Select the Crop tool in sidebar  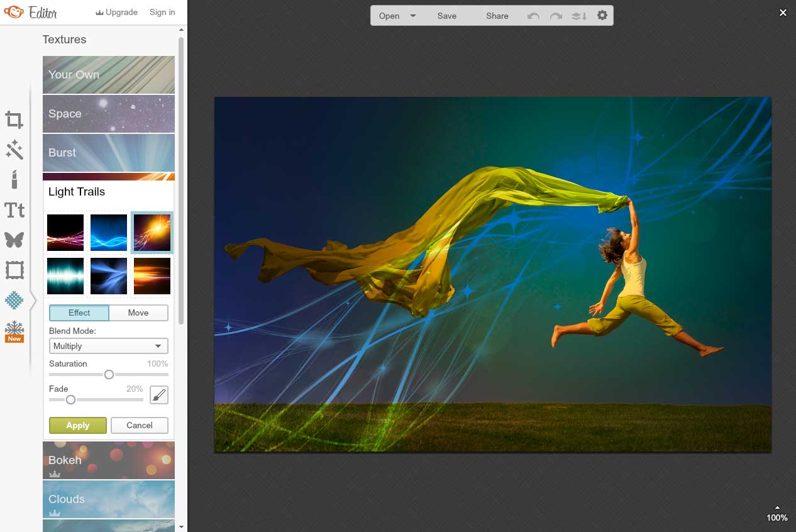14,119
